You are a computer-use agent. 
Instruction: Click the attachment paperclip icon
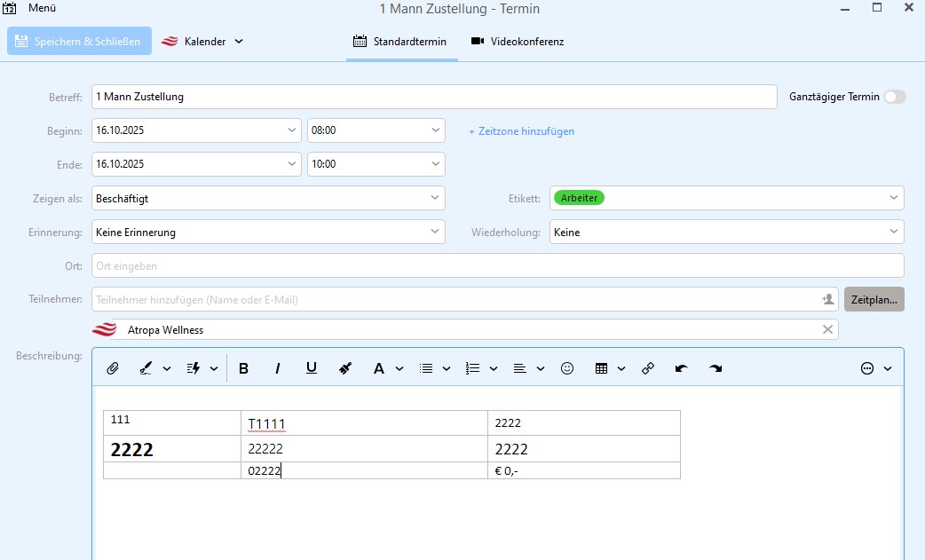click(113, 368)
